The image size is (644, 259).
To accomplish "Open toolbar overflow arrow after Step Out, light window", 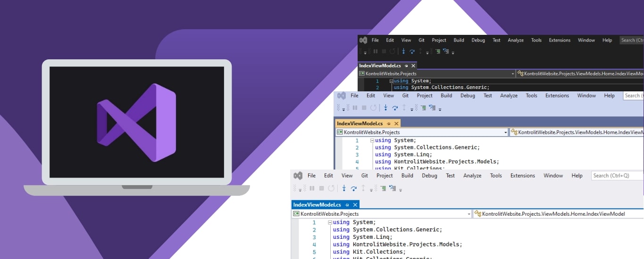I will pyautogui.click(x=371, y=190).
